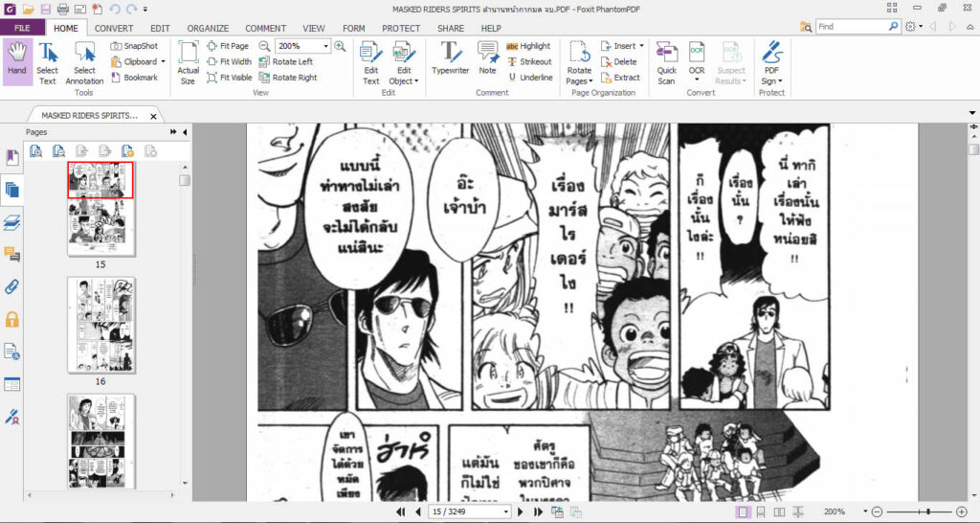Go to the next page

pos(520,512)
